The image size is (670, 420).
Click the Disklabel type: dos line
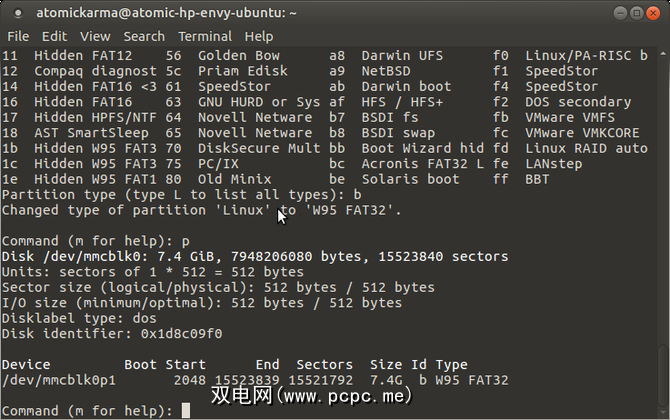click(75, 318)
